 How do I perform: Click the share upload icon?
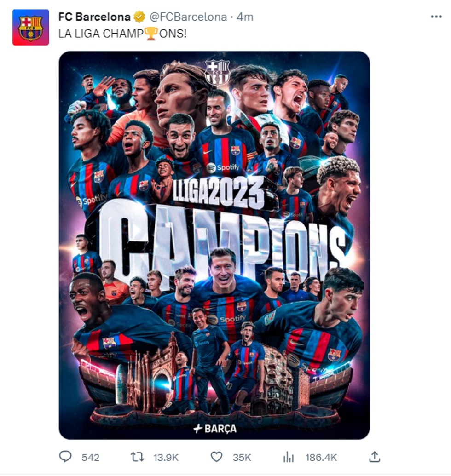[x=375, y=457]
